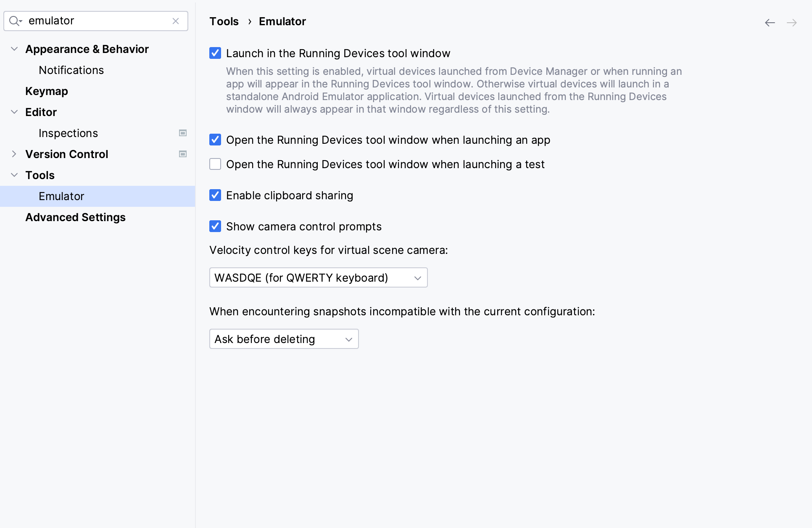Collapse the Appearance & Behavior section
The image size is (812, 528).
click(x=14, y=49)
